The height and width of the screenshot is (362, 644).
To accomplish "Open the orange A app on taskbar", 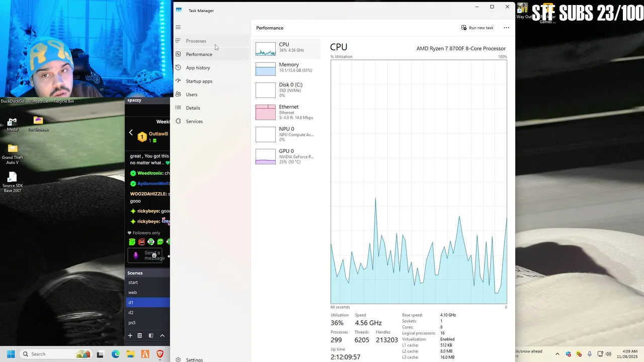I will (x=145, y=354).
